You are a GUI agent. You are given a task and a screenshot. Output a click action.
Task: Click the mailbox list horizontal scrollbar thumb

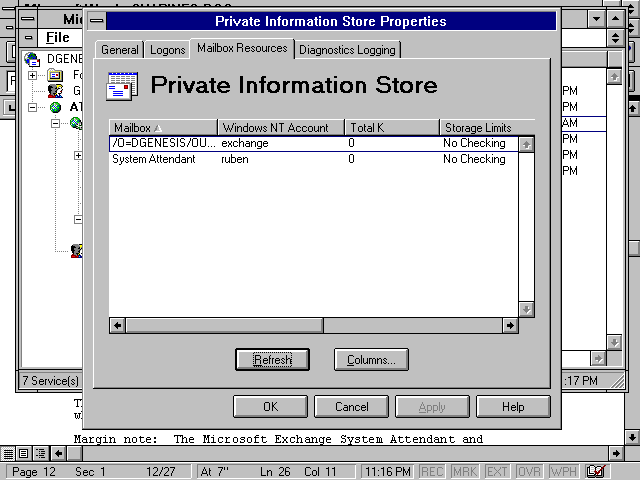click(224, 325)
